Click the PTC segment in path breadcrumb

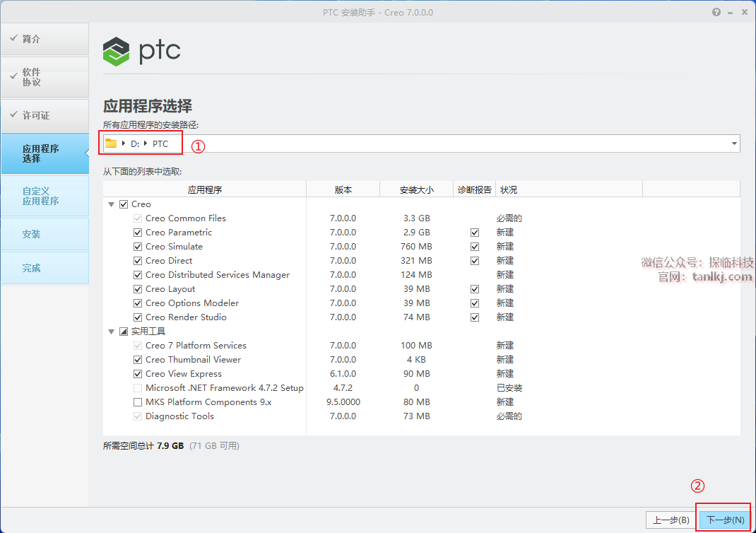point(160,143)
